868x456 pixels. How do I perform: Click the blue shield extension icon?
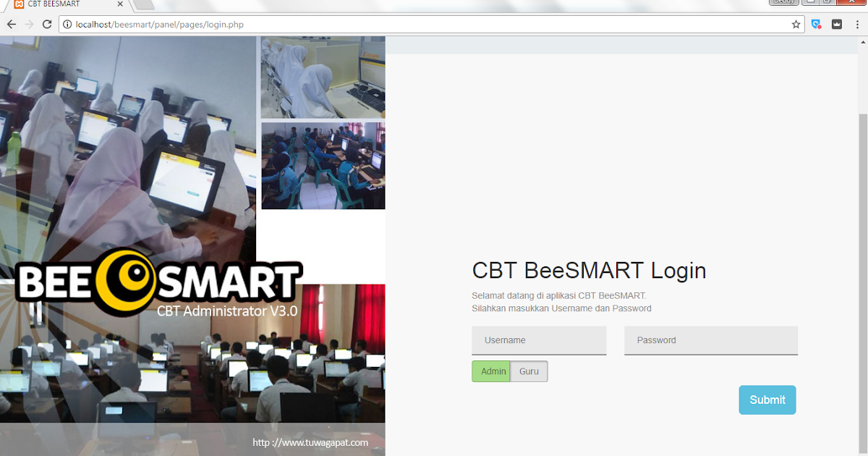pyautogui.click(x=816, y=24)
